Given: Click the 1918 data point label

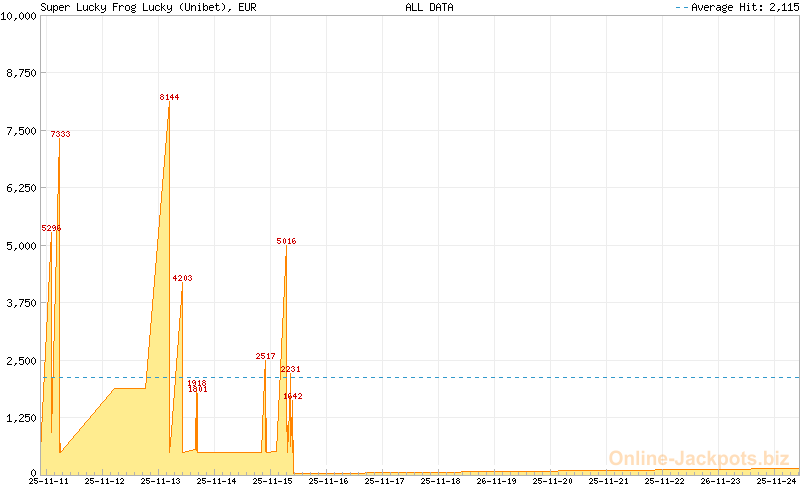Looking at the screenshot, I should click(197, 382).
